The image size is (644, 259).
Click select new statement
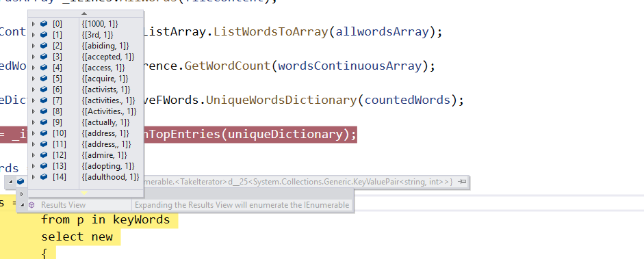pyautogui.click(x=77, y=236)
